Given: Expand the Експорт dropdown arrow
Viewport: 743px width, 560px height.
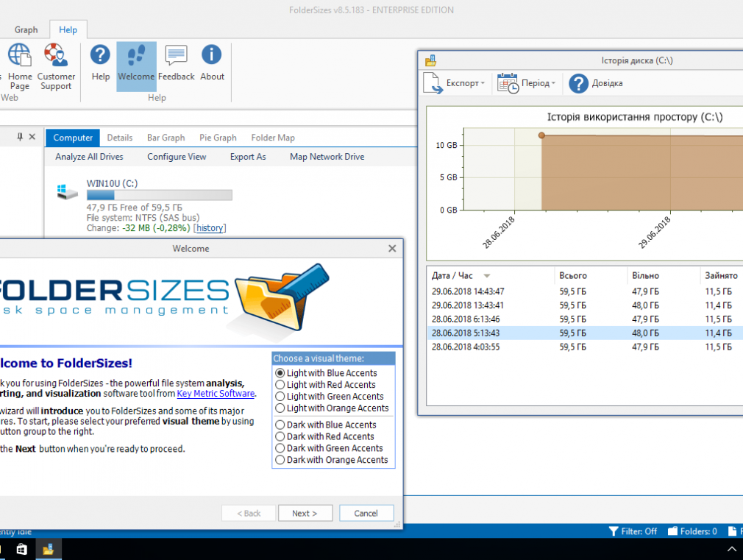Looking at the screenshot, I should [x=483, y=83].
